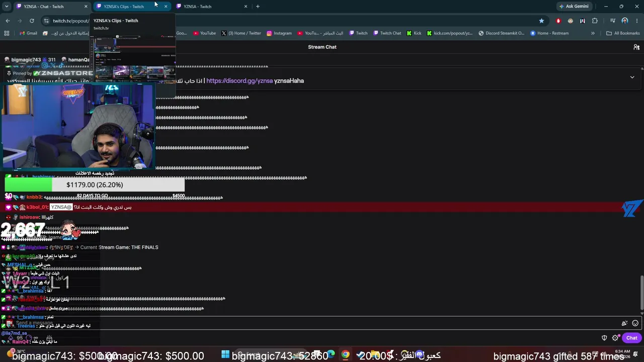Screen dimensions: 644x362
Task: Close the YZNSA - Twitch tab
Action: click(246, 7)
